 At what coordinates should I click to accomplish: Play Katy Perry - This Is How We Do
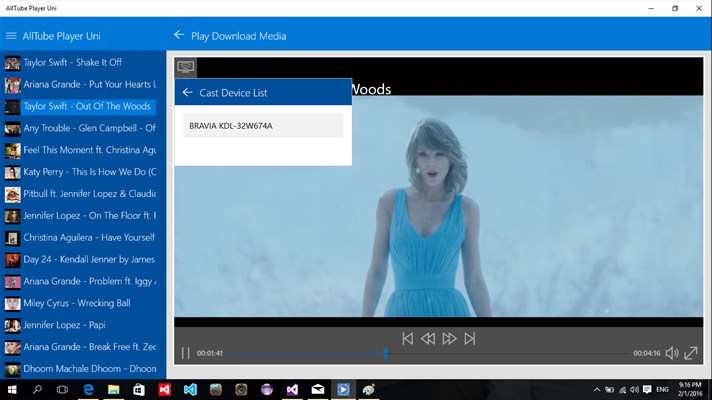pos(80,172)
